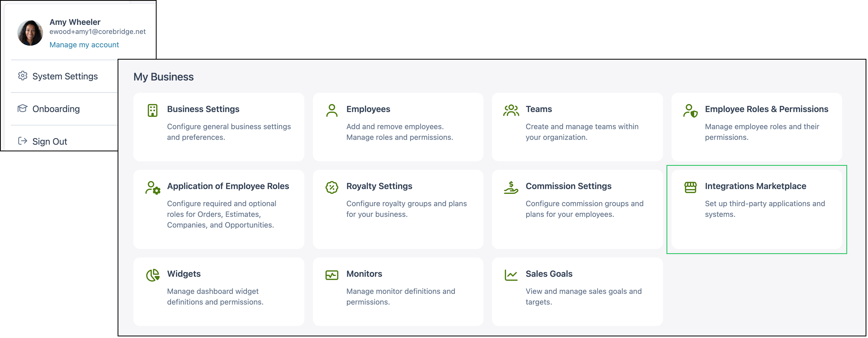Click the Amy Wheeler name text
The image size is (868, 338).
[x=75, y=22]
